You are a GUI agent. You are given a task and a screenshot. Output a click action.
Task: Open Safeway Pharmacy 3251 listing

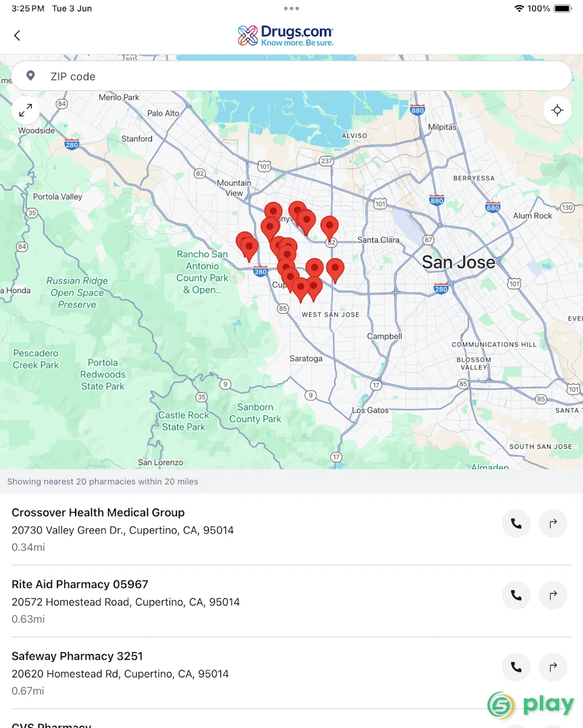(291, 673)
